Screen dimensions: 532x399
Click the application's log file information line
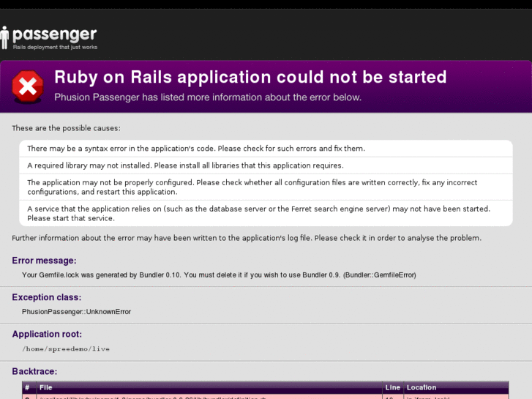[247, 238]
